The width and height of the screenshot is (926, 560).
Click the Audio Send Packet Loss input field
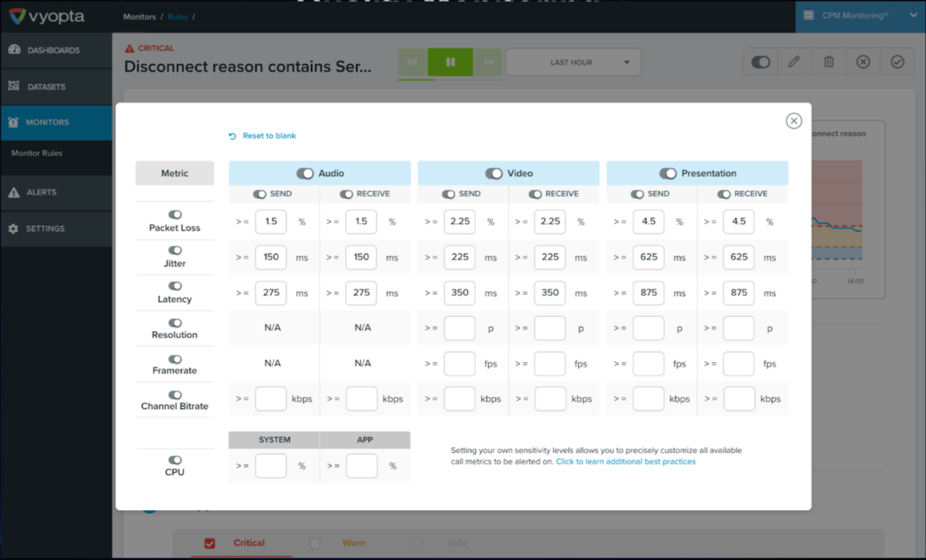[x=271, y=222]
